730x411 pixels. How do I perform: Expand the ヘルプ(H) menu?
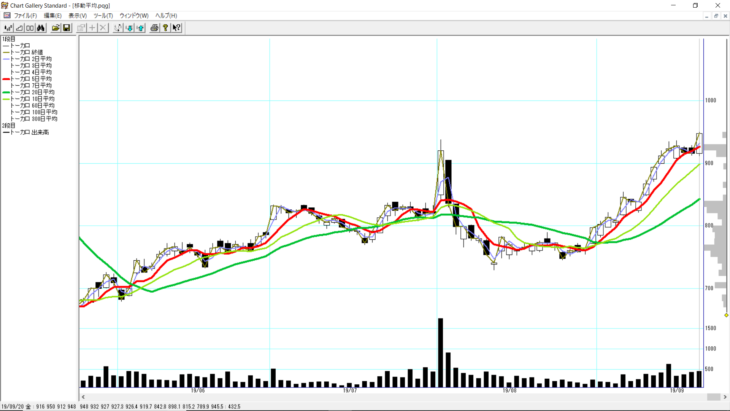167,16
